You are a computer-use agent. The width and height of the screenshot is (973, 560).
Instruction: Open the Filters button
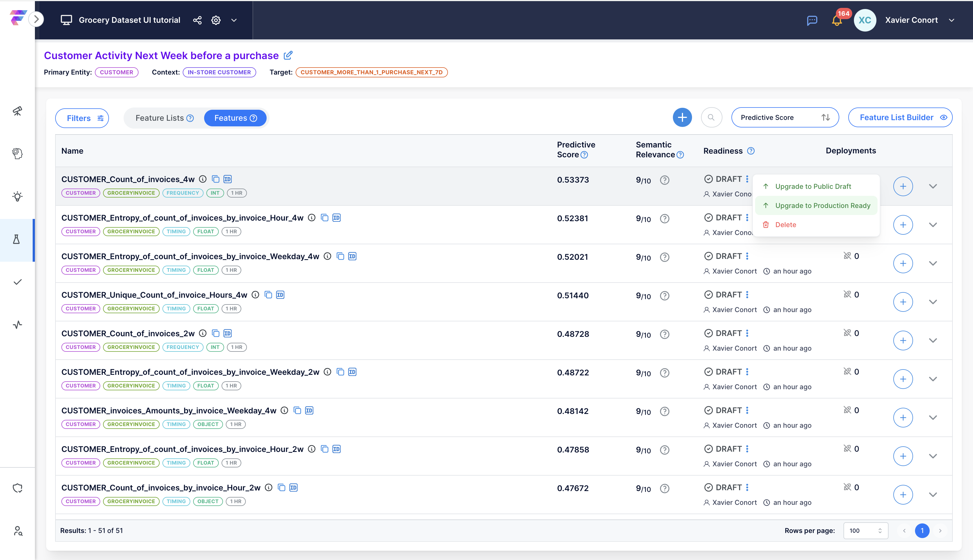[x=82, y=118]
